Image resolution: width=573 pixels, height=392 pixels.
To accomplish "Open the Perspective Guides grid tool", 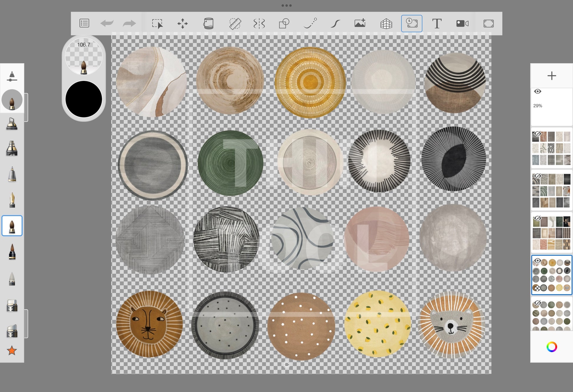I will point(386,23).
